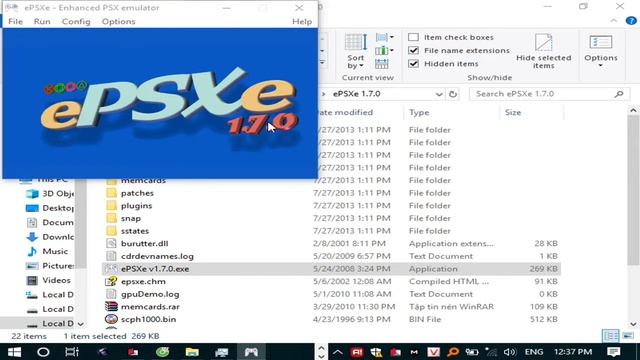The height and width of the screenshot is (360, 640).
Task: Open the Group by dropdown icon
Action: (384, 38)
